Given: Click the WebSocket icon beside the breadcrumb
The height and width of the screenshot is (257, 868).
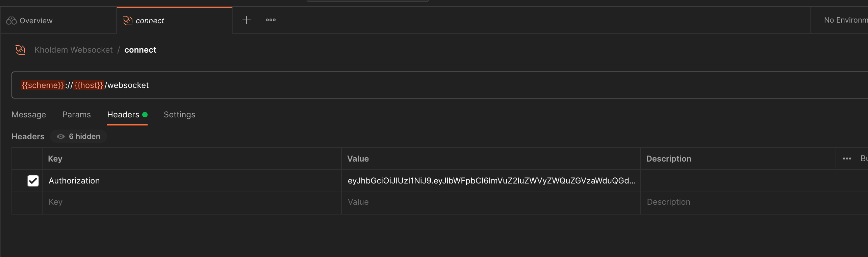Looking at the screenshot, I should [21, 50].
